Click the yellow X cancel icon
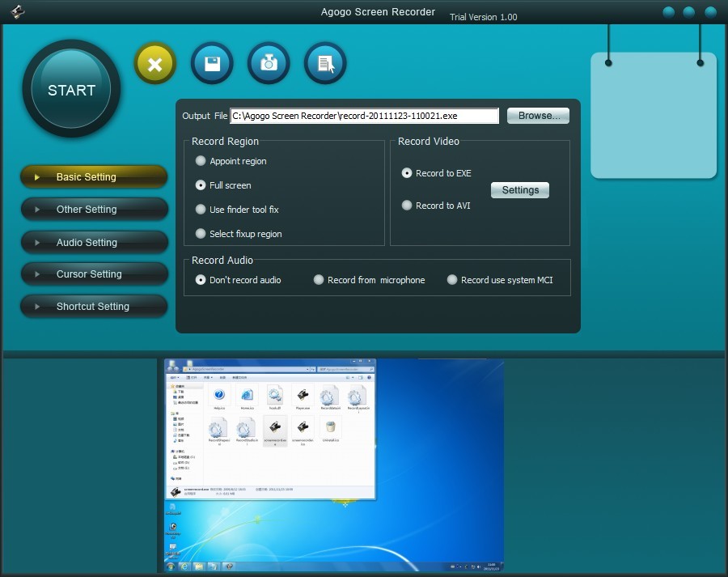The height and width of the screenshot is (577, 728). click(155, 64)
